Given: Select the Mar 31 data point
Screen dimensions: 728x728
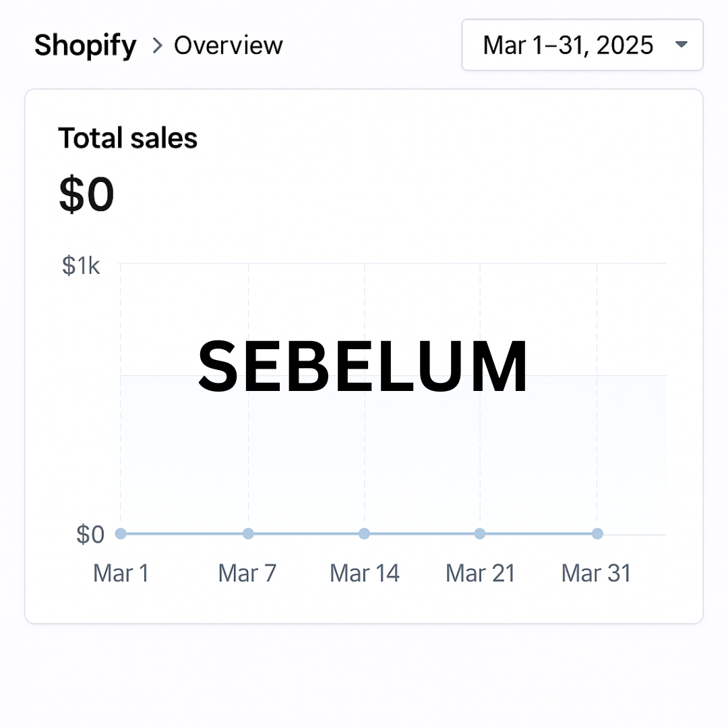Looking at the screenshot, I should pyautogui.click(x=597, y=533).
